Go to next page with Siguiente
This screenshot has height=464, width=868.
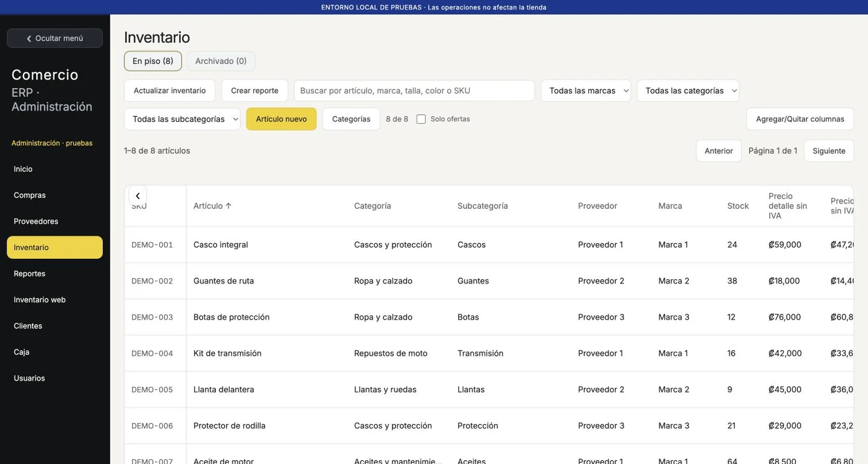[x=829, y=151]
